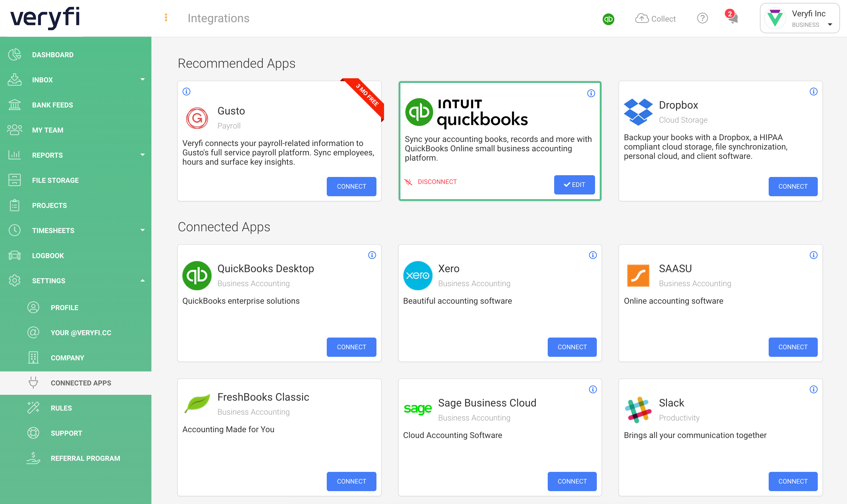847x504 pixels.
Task: Click the Logbook car icon
Action: click(x=14, y=256)
